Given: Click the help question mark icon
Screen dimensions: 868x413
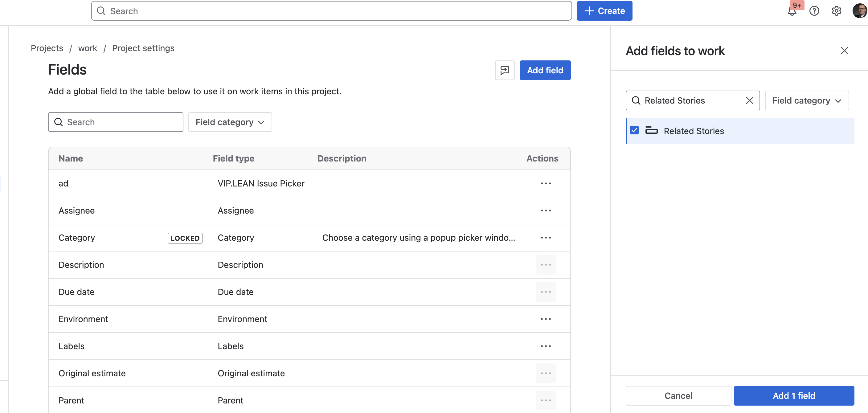Looking at the screenshot, I should click(814, 11).
